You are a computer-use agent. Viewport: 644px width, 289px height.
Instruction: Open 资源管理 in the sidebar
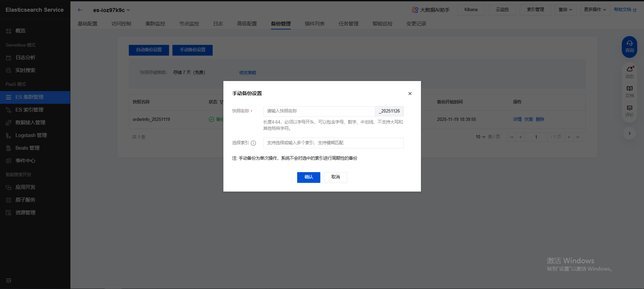pyautogui.click(x=35, y=213)
